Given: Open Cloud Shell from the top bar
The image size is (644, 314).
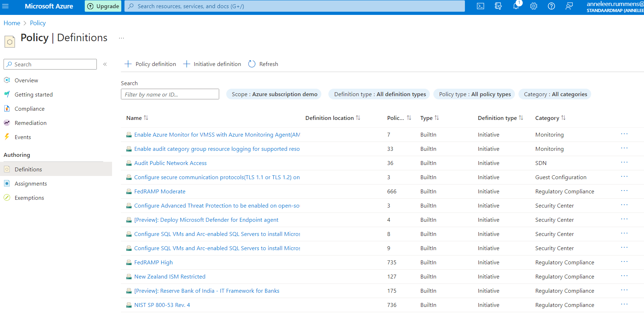Looking at the screenshot, I should click(x=481, y=6).
